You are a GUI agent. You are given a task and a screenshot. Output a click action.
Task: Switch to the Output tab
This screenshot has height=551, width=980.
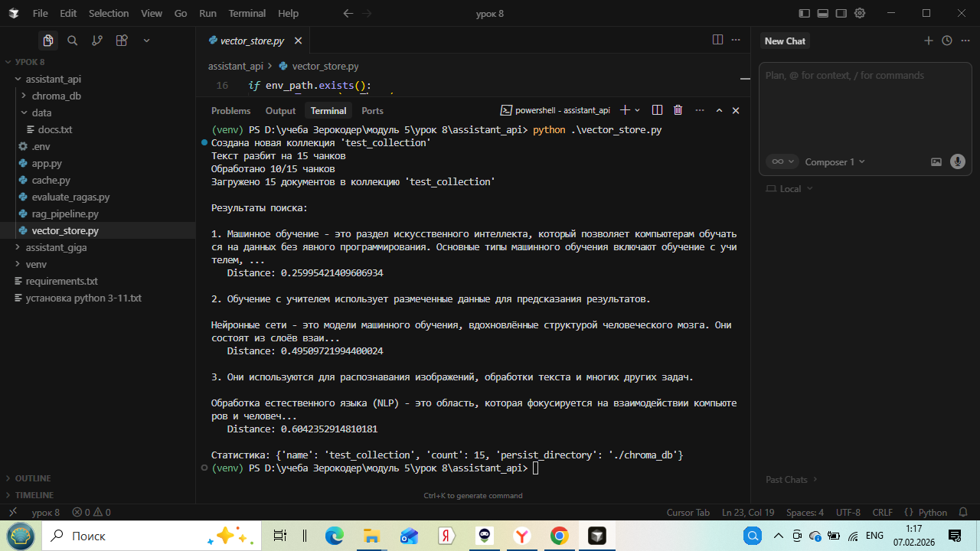[x=280, y=110]
